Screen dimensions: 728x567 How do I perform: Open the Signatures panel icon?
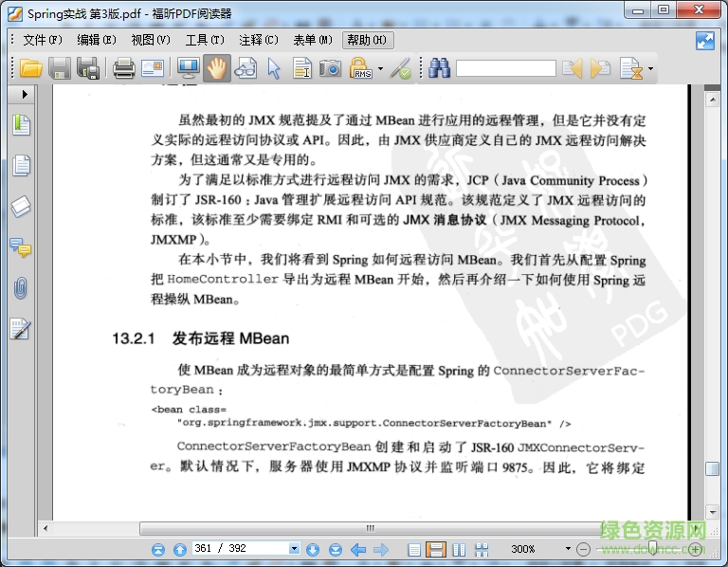tap(21, 329)
